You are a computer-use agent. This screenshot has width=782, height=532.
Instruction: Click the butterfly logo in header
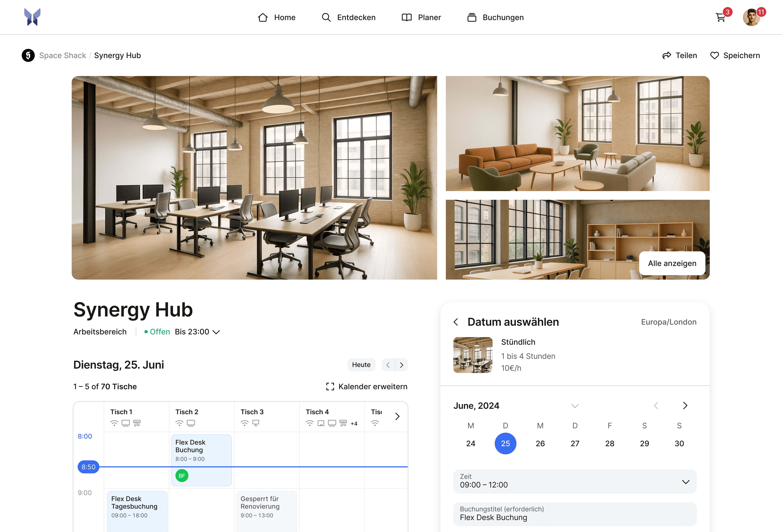[x=32, y=17]
